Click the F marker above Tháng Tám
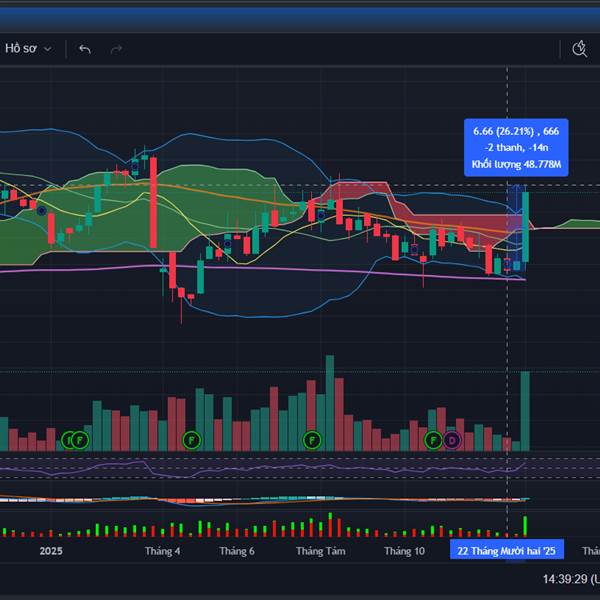This screenshot has height=600, width=600. pyautogui.click(x=312, y=440)
